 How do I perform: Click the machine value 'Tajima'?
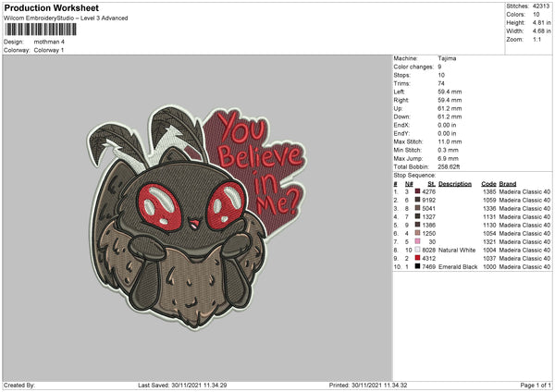coord(447,58)
